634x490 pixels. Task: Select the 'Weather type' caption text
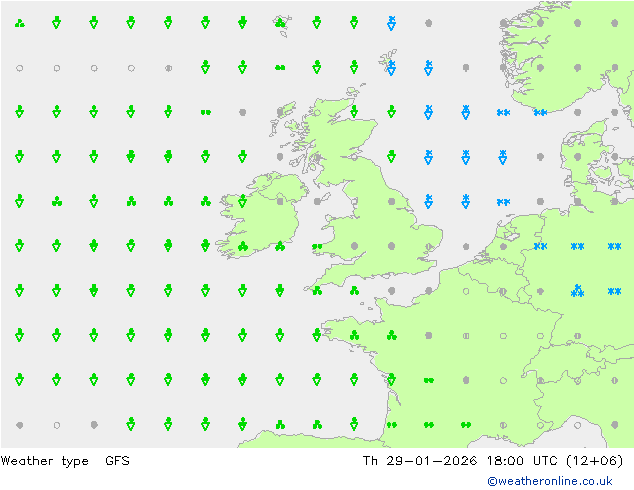(44, 461)
